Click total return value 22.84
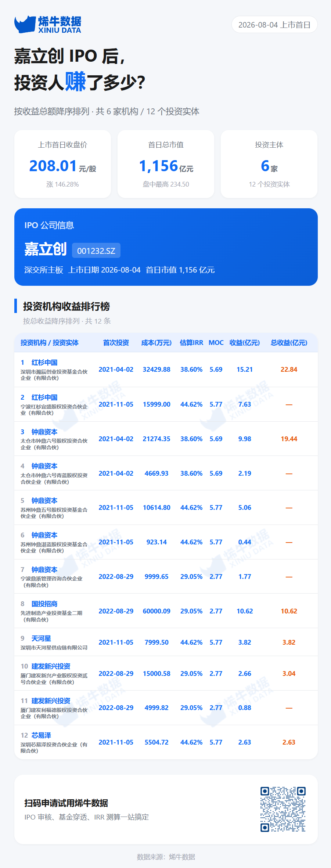The height and width of the screenshot is (868, 331). [x=289, y=370]
